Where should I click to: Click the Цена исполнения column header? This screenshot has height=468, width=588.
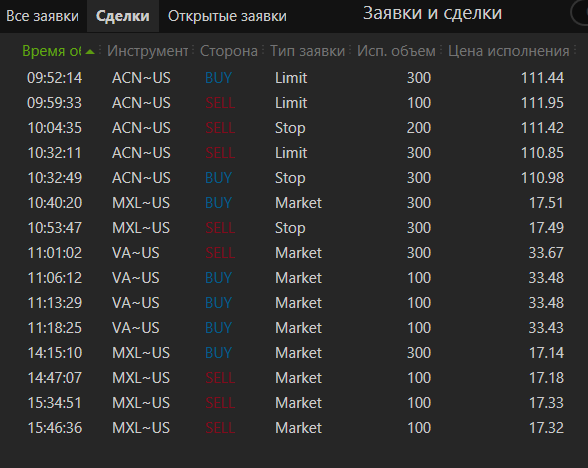click(x=508, y=51)
